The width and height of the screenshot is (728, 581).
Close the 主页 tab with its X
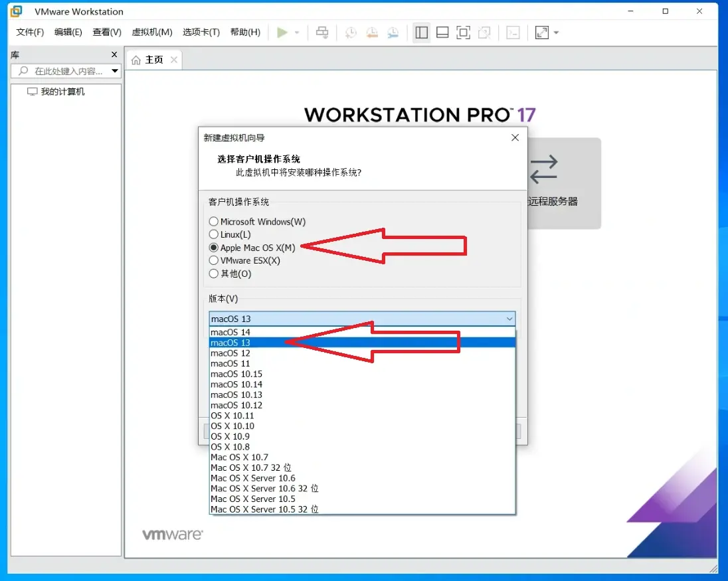[174, 60]
